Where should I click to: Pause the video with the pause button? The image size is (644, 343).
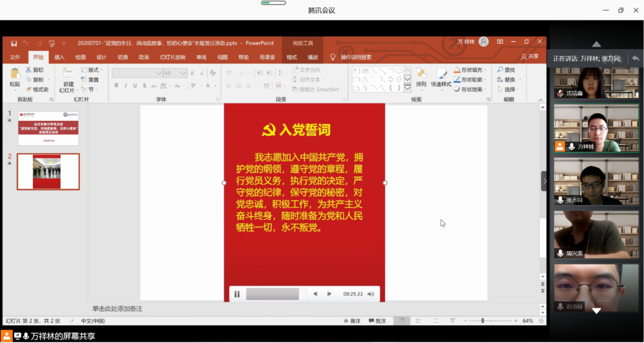point(237,294)
